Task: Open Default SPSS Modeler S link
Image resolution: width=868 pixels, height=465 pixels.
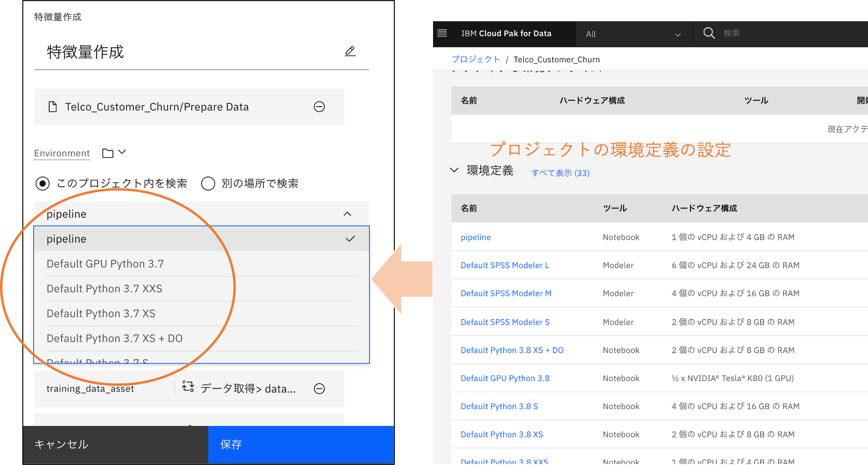Action: [505, 322]
